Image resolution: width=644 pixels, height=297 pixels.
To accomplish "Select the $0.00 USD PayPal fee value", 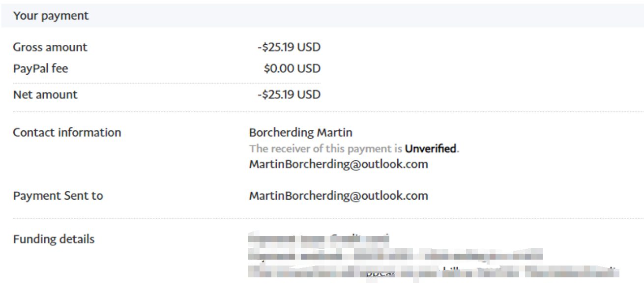I will pyautogui.click(x=292, y=69).
